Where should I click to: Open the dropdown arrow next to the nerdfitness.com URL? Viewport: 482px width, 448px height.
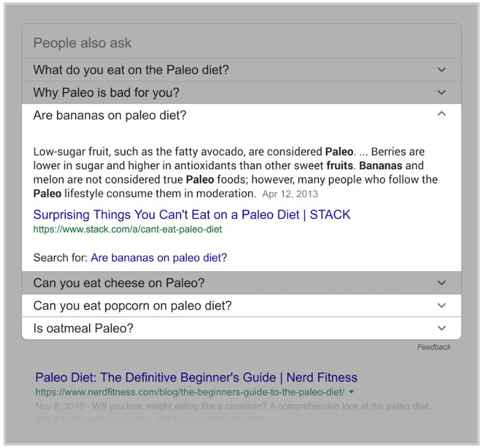click(x=352, y=392)
